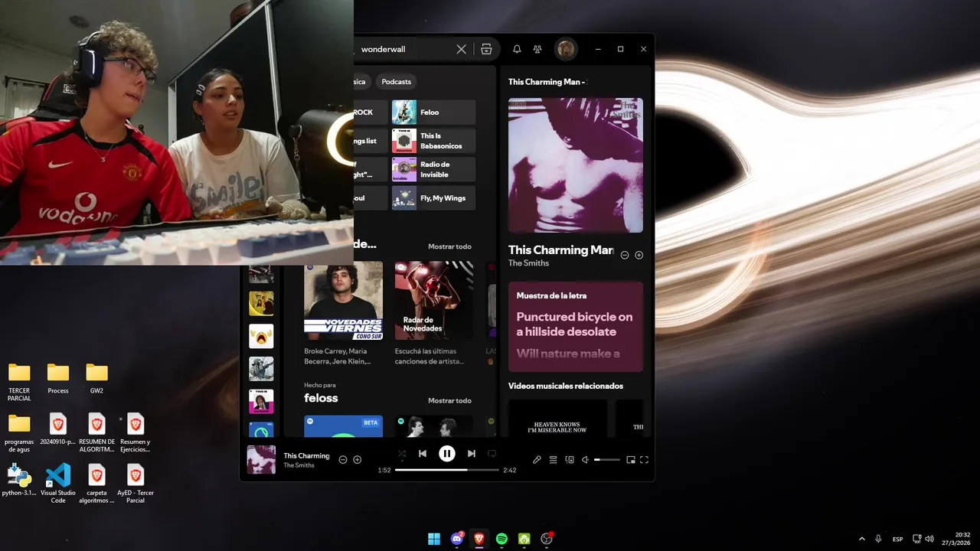The width and height of the screenshot is (980, 551).
Task: Open Radio de Invisible tile
Action: [433, 169]
